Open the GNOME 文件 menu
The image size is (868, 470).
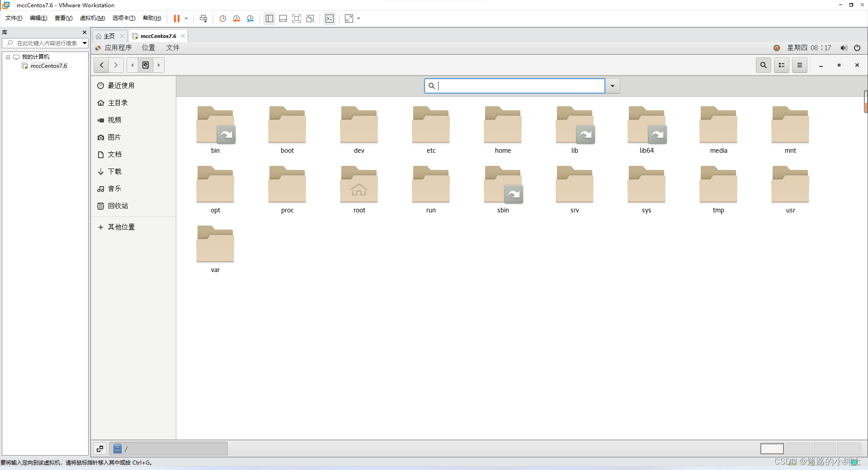tap(173, 48)
